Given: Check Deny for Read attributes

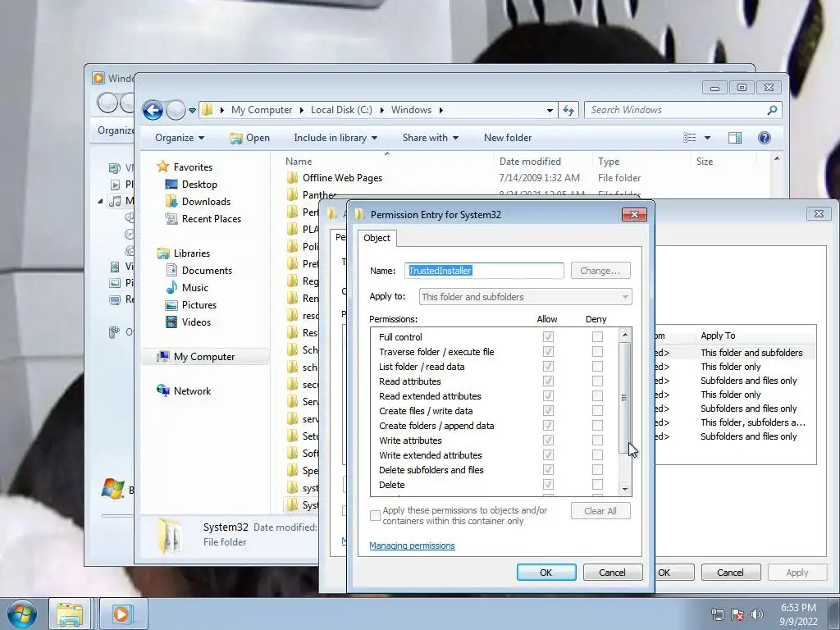Looking at the screenshot, I should pos(597,381).
